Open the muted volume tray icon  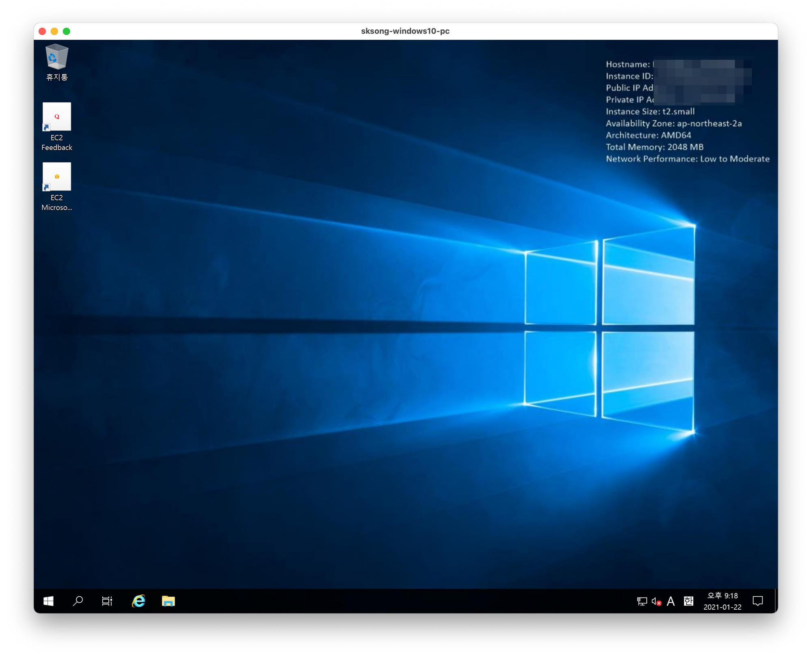pos(657,602)
